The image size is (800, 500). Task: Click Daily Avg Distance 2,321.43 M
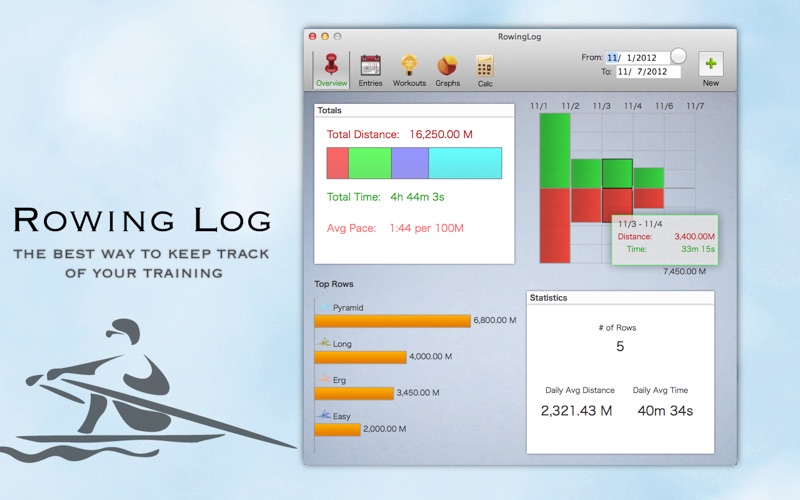[577, 411]
